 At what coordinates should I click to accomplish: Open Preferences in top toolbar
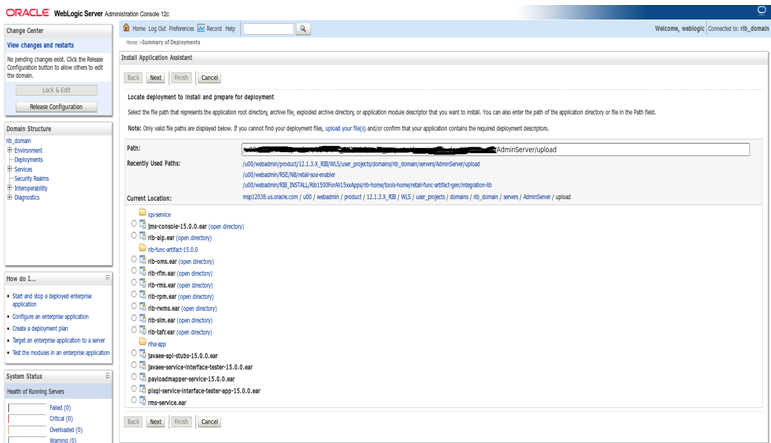181,29
